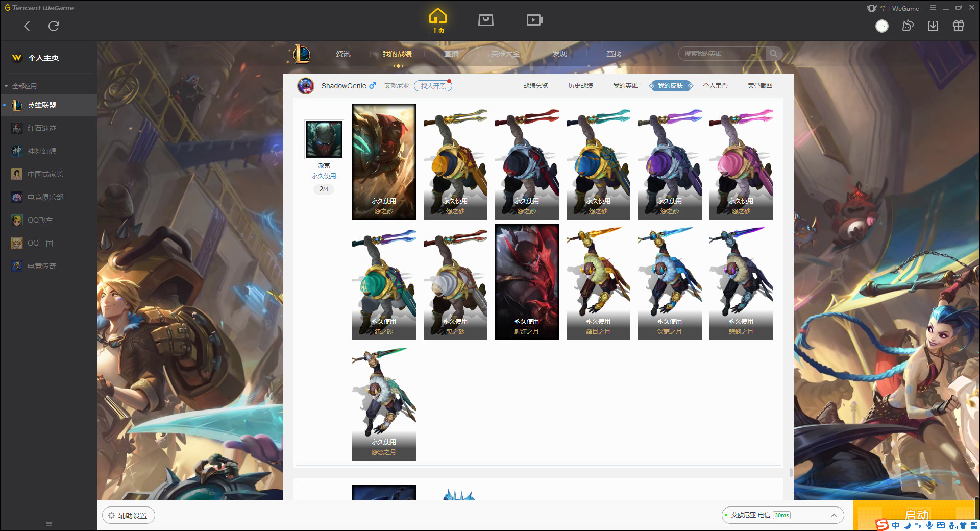Click in the 搜索我的英雄 search field
Viewport: 980px width, 531px height.
coord(722,54)
